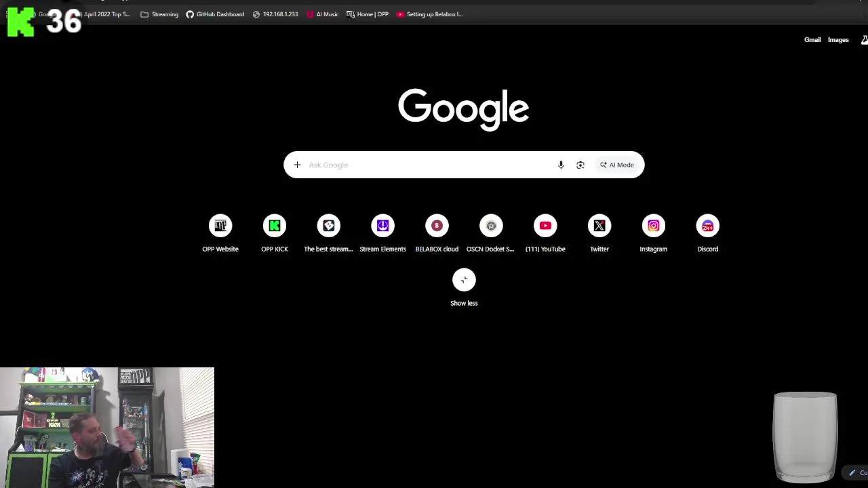Click the Google logo

[464, 108]
